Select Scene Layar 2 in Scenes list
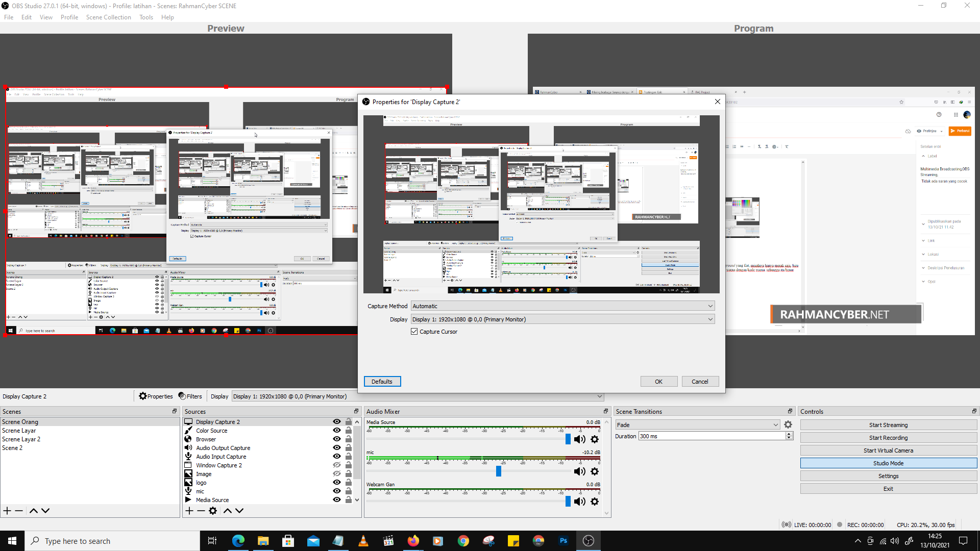The image size is (980, 551). tap(21, 439)
